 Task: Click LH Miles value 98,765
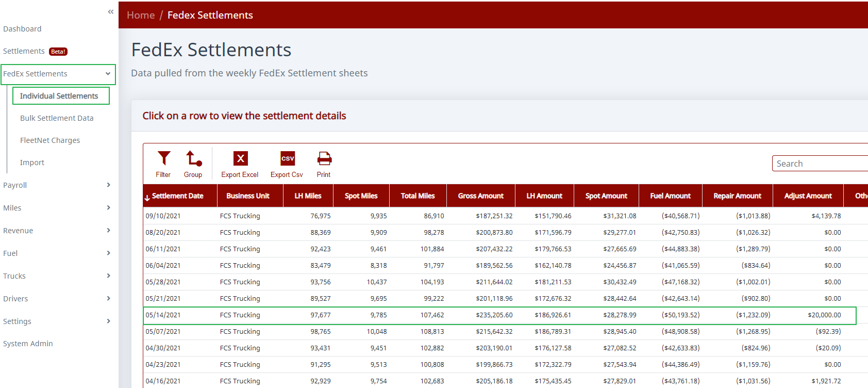(321, 332)
